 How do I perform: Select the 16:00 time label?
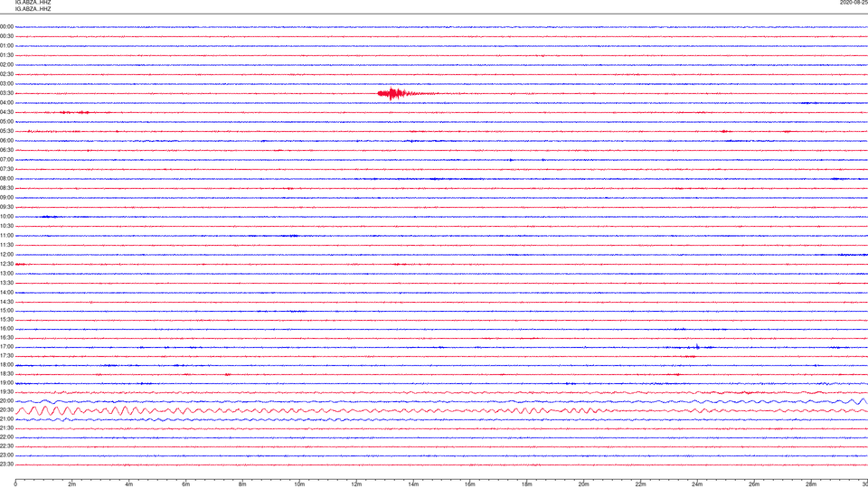6,329
